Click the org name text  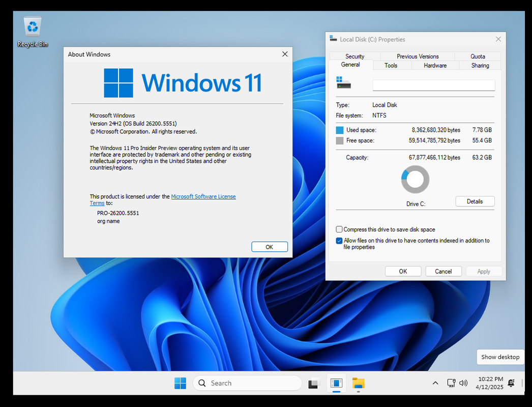pos(108,221)
